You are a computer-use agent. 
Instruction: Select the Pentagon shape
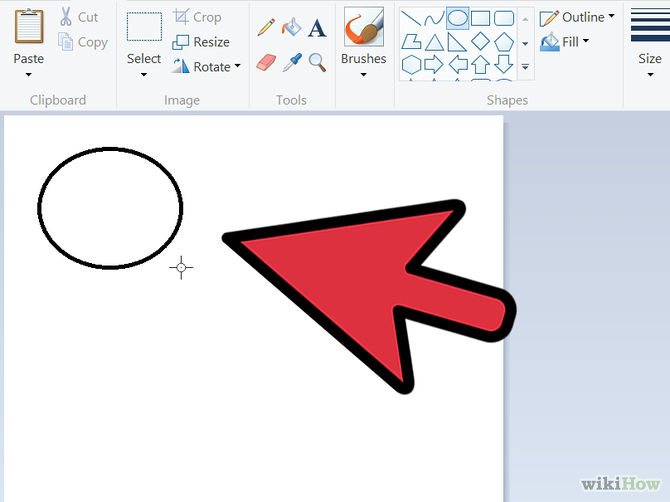504,42
